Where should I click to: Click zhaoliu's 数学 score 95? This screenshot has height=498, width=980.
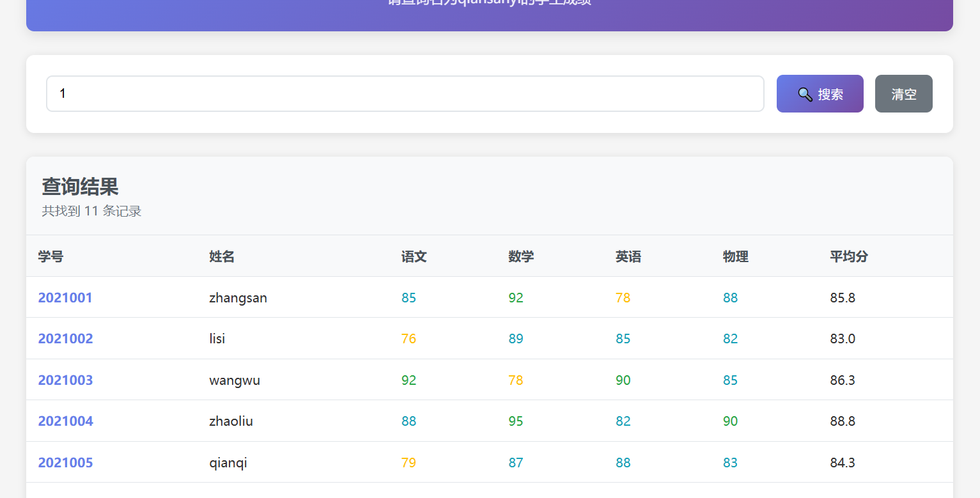point(516,421)
